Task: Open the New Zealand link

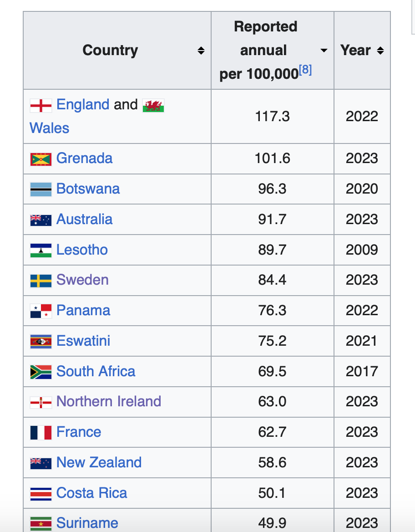Action: [99, 463]
